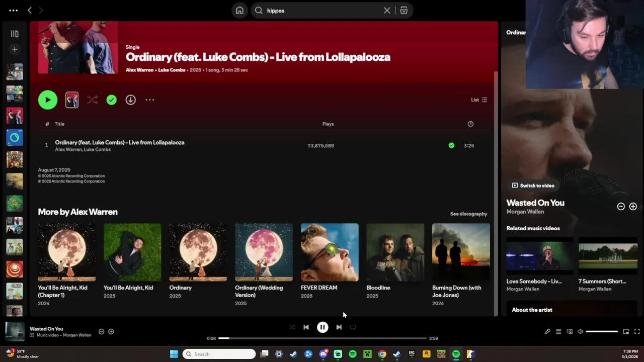This screenshot has height=362, width=644.
Task: Open the mini player
Action: 626,331
